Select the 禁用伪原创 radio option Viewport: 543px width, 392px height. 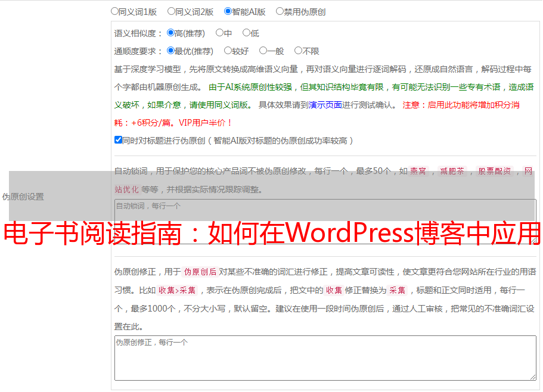pos(280,11)
